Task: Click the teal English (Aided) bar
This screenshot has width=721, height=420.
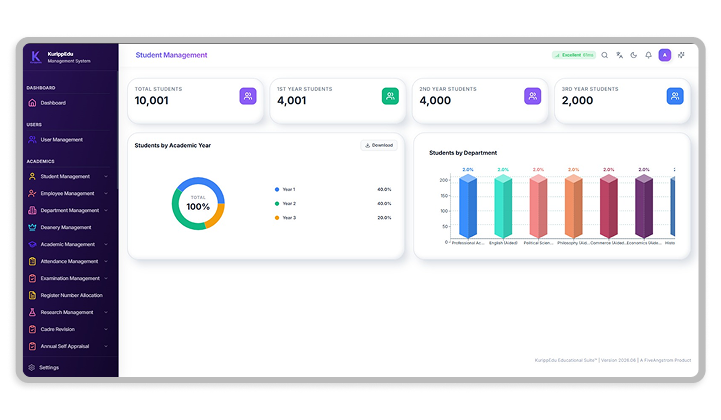Action: tap(503, 207)
